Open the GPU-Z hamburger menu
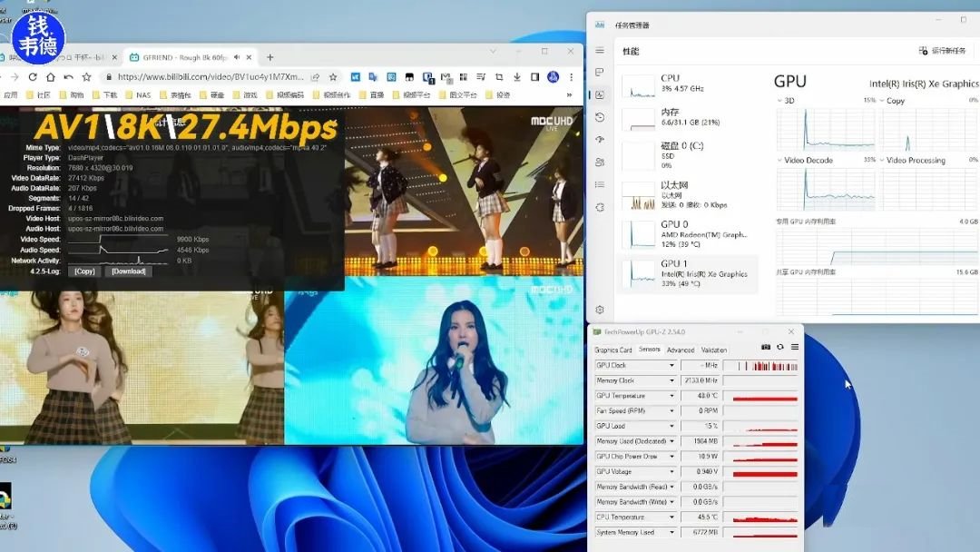This screenshot has width=980, height=552. click(794, 347)
